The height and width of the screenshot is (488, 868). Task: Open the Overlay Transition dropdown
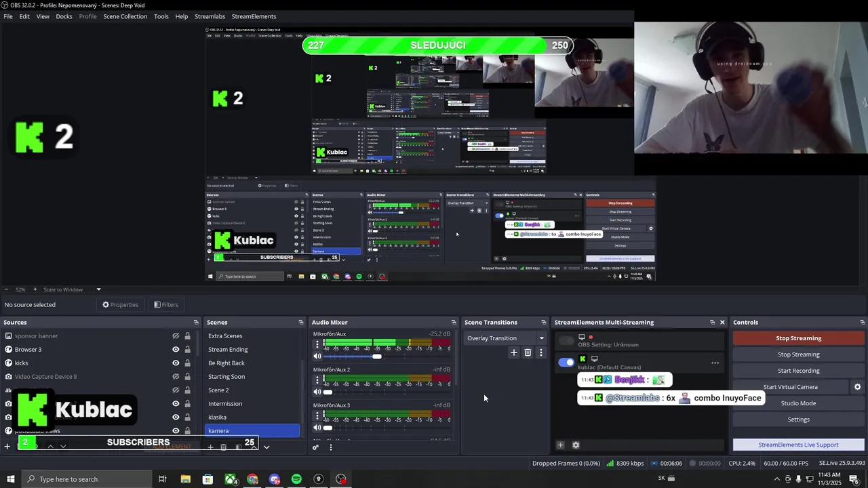point(505,338)
